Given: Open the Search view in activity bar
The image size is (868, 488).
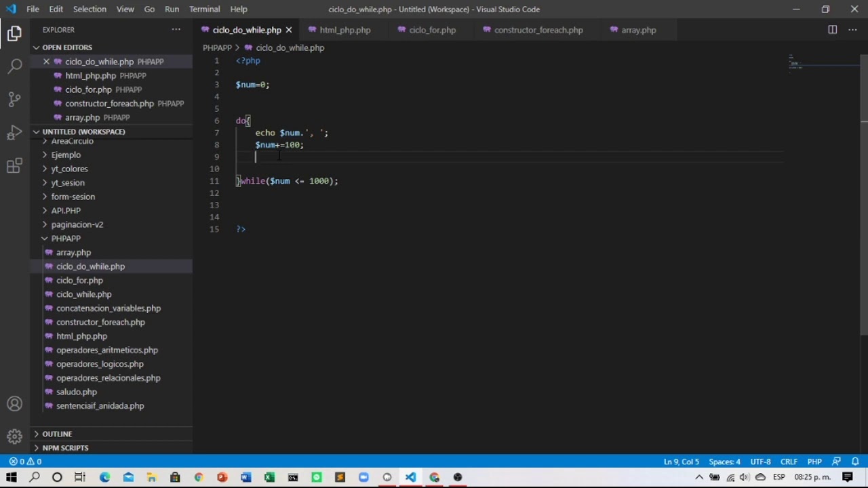Looking at the screenshot, I should (14, 66).
